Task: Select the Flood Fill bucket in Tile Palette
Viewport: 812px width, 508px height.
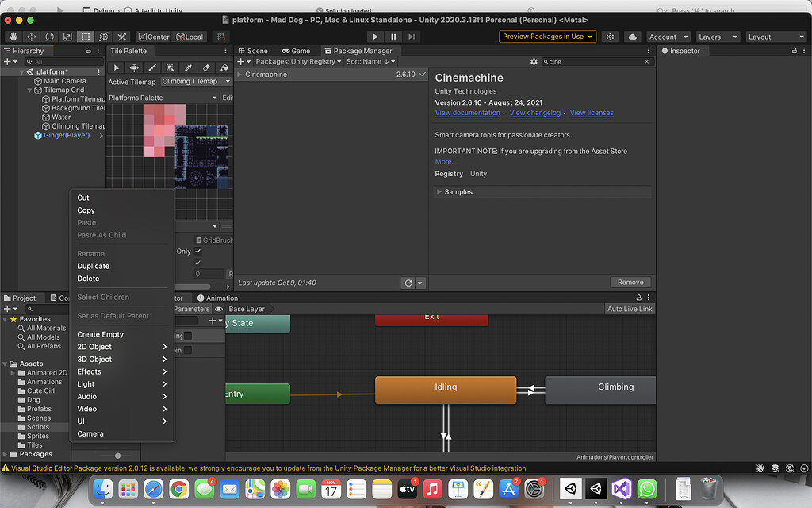Action: pos(224,67)
